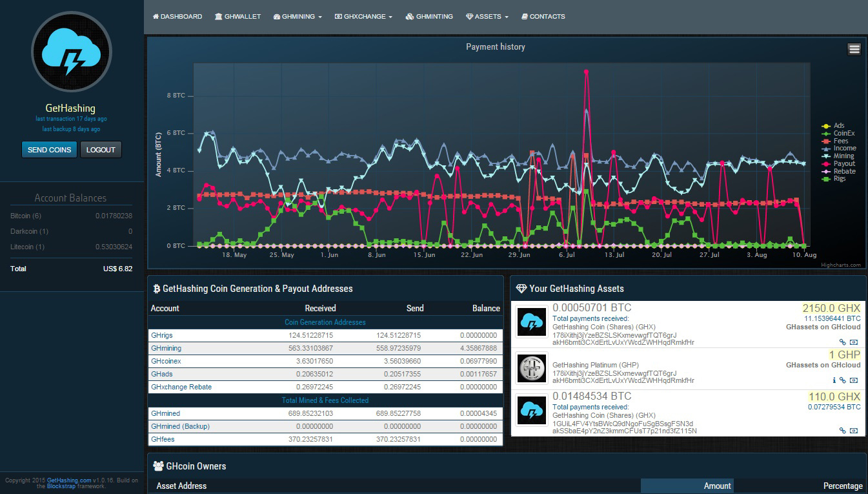Click money icon on 1 GHP asset
This screenshot has height=494, width=868.
coord(854,380)
